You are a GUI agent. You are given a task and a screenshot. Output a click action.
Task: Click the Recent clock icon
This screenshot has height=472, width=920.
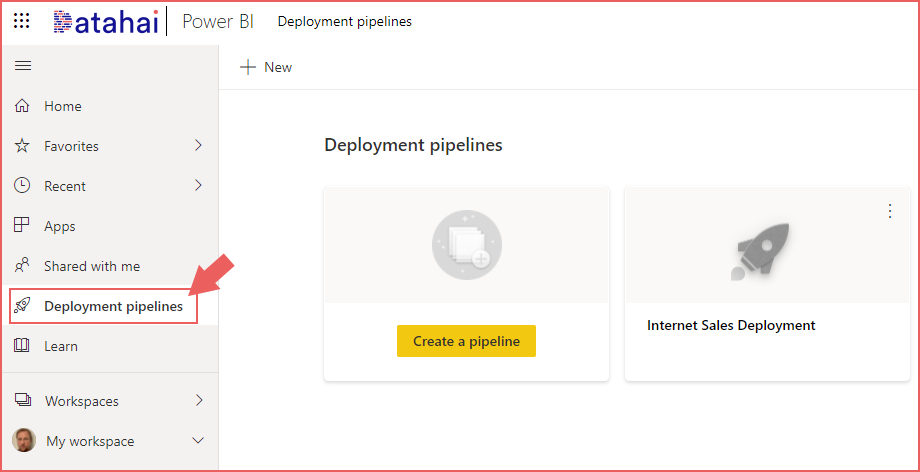pos(22,186)
